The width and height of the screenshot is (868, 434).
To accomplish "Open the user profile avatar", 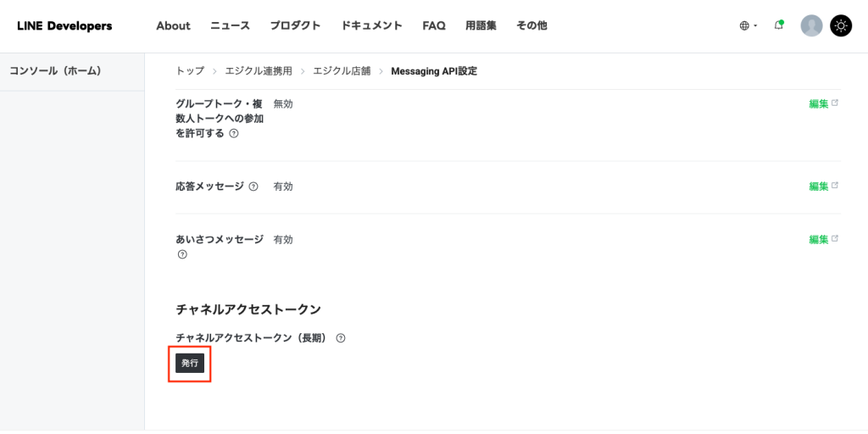I will (811, 25).
